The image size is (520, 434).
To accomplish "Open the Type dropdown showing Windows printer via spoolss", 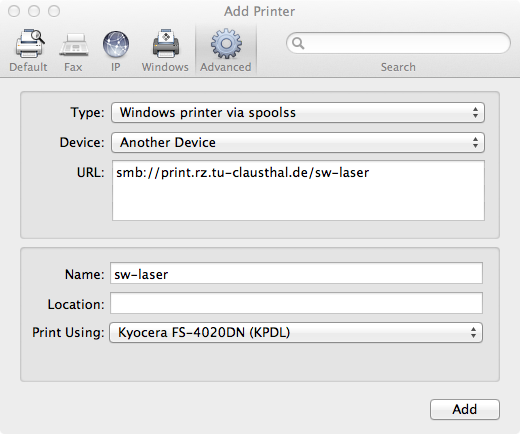I will pos(298,113).
